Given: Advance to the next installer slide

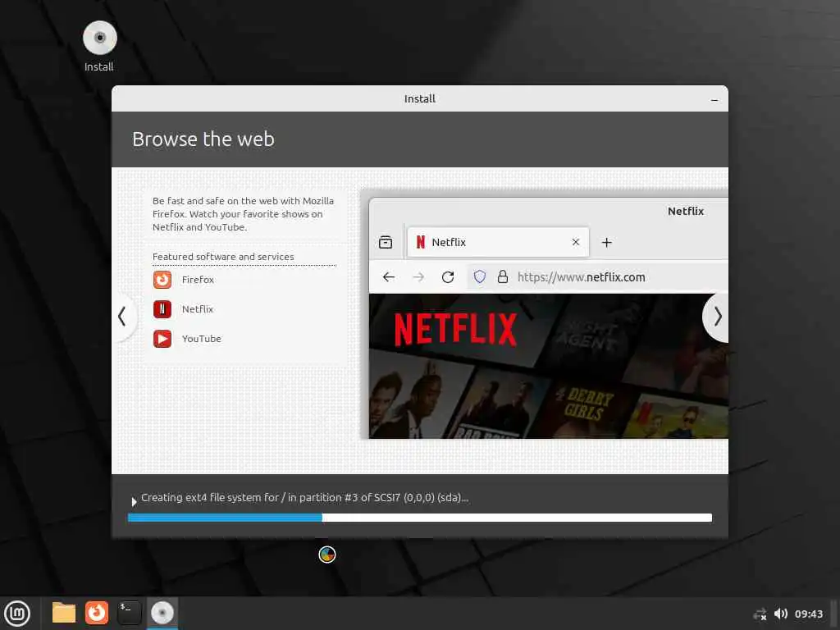Looking at the screenshot, I should coord(717,317).
